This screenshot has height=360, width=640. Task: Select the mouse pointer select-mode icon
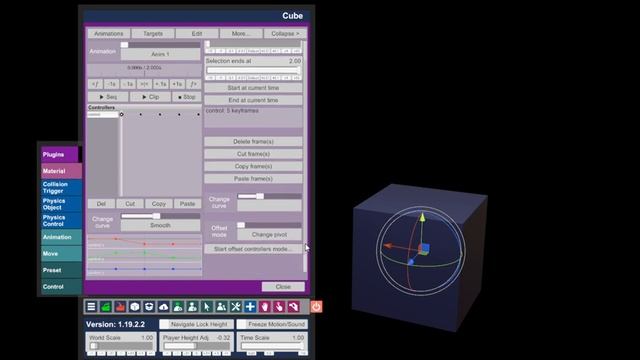tap(207, 307)
